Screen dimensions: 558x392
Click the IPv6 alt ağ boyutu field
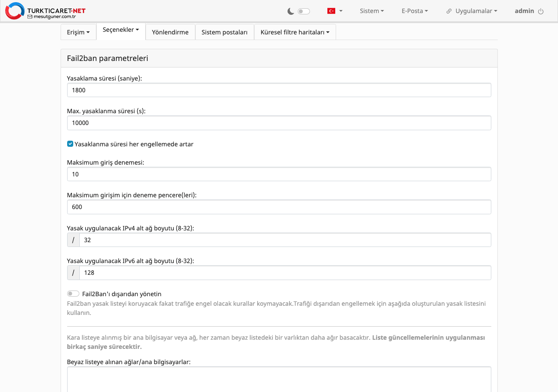coord(285,273)
